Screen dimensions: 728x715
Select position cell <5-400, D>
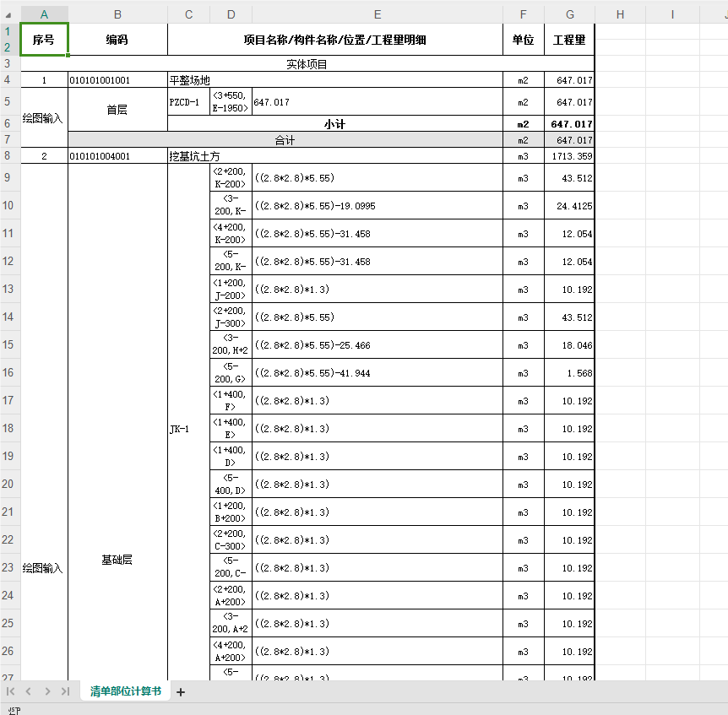tap(231, 484)
